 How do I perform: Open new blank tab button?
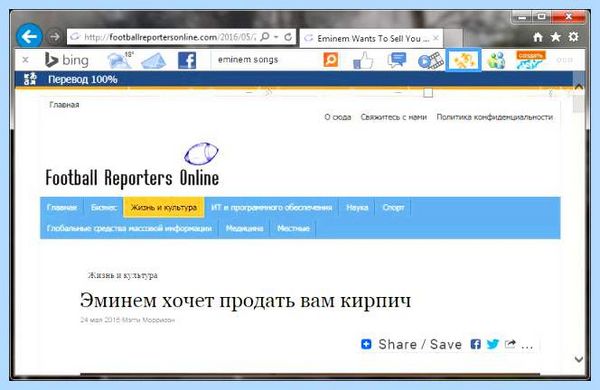[x=453, y=38]
